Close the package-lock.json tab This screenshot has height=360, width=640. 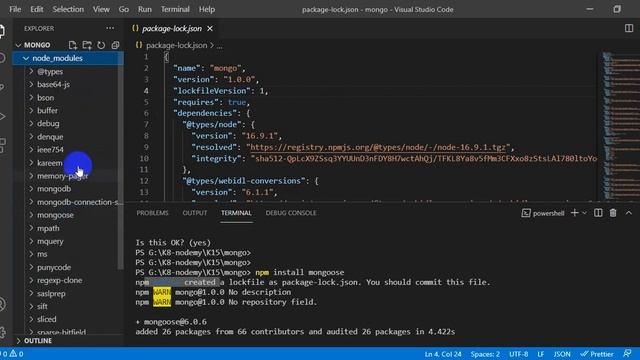coord(210,29)
